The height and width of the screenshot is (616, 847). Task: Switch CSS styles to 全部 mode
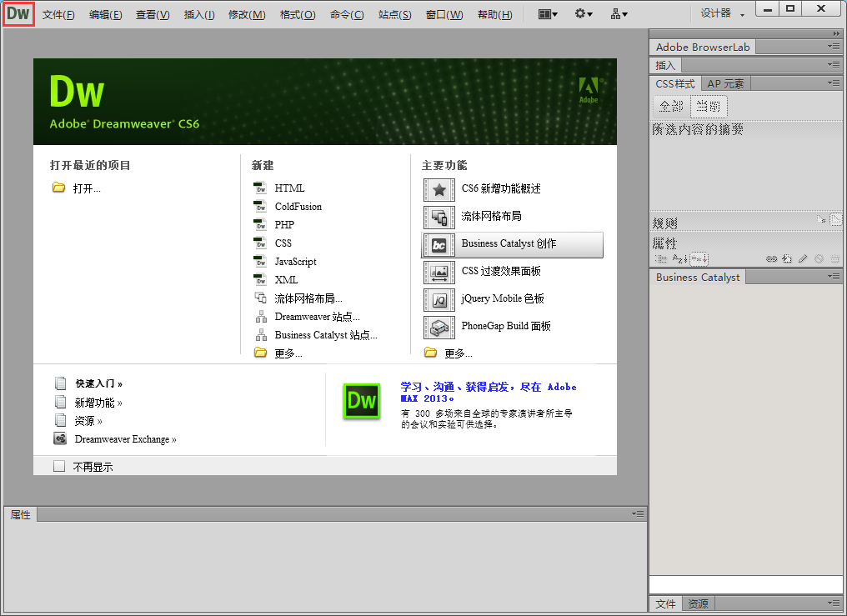pos(672,106)
